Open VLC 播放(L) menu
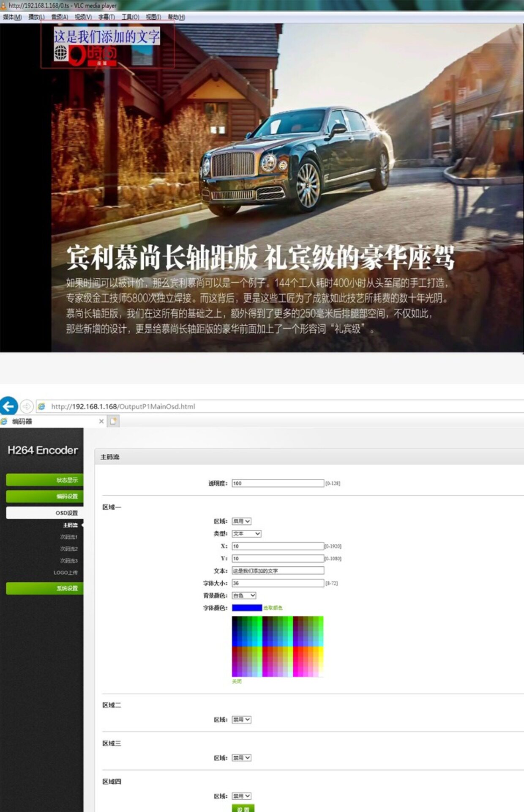Screen dimensions: 524x812 click(36, 17)
